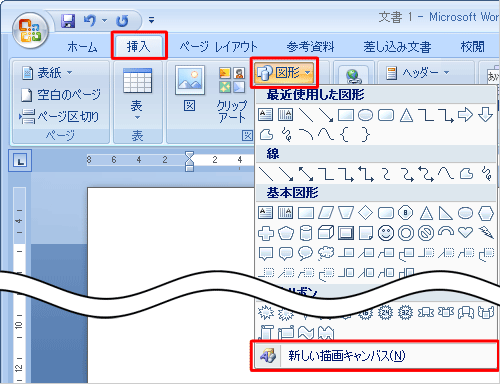
Task: Pick the hexagon basic shape
Action: tap(486, 213)
